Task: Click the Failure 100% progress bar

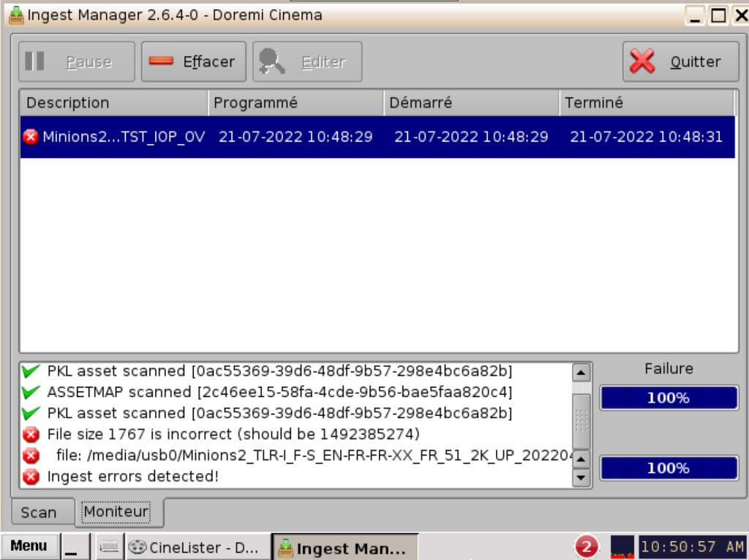Action: coord(669,398)
